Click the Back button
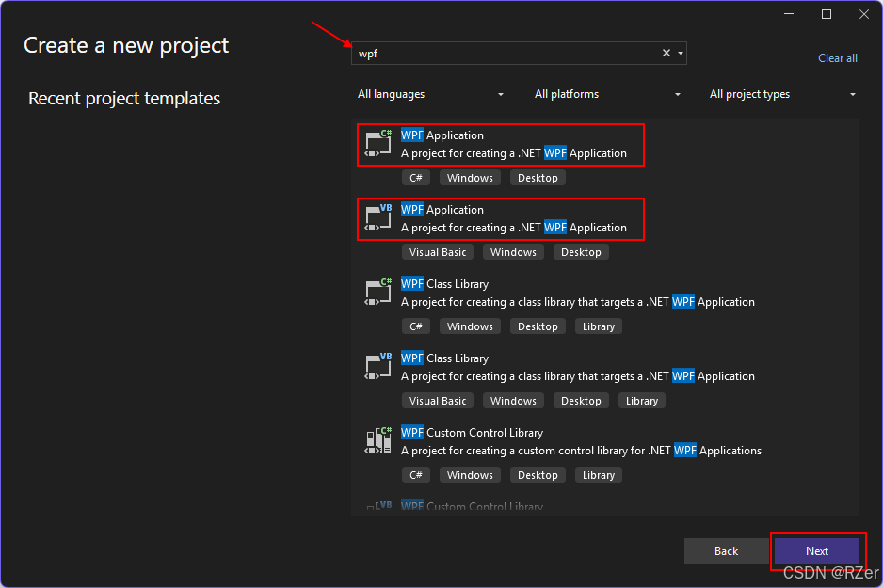 tap(726, 551)
